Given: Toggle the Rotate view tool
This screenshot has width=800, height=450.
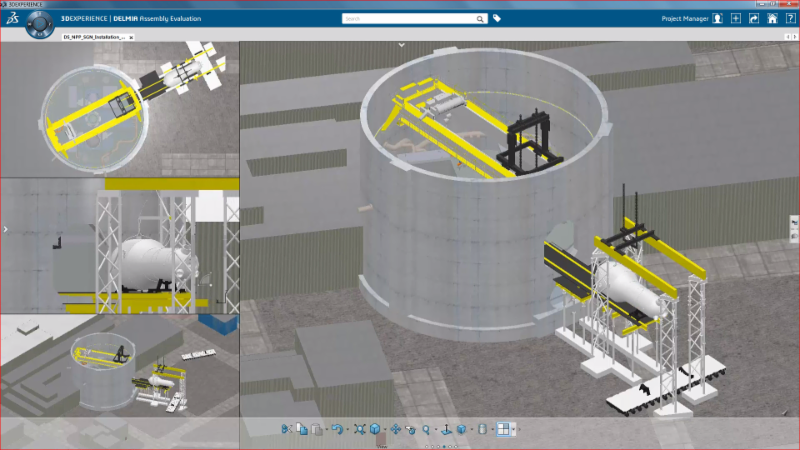Looking at the screenshot, I should (x=411, y=429).
